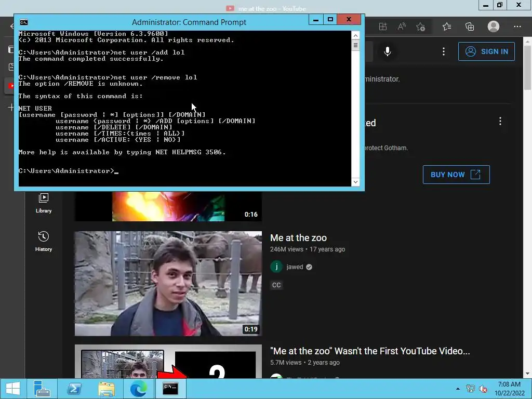
Task: Open the Me at the zoo video title
Action: (298, 238)
